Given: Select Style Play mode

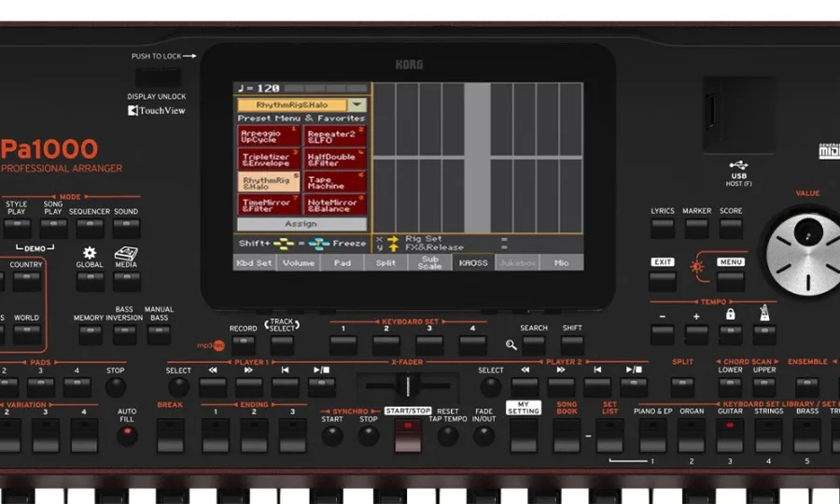Looking at the screenshot, I should click(17, 229).
